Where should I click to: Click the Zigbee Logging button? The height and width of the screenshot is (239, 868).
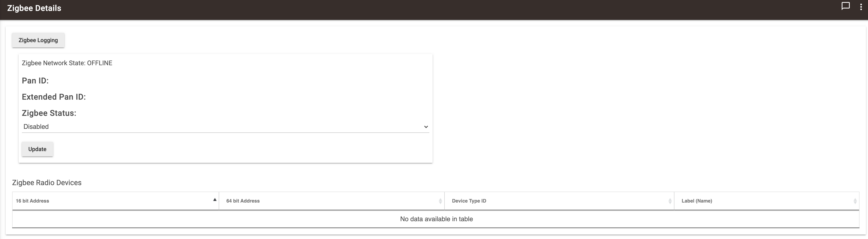[x=38, y=40]
